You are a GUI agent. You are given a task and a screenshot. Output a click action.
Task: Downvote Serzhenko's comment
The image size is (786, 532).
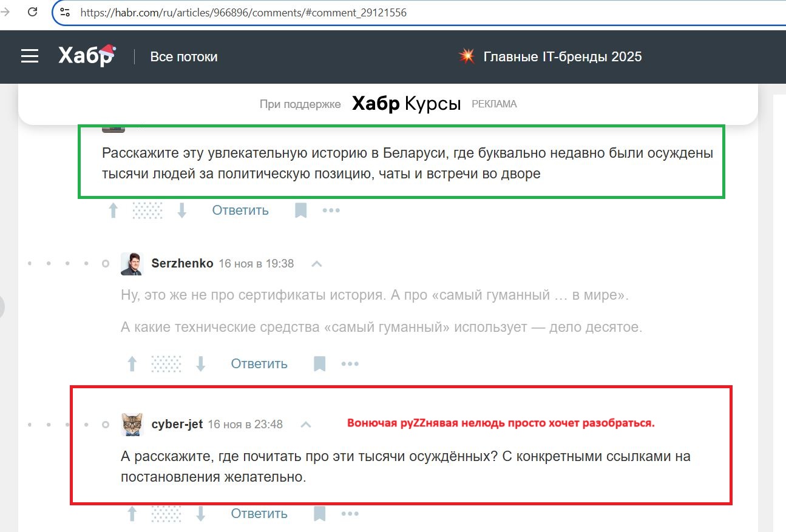point(200,363)
